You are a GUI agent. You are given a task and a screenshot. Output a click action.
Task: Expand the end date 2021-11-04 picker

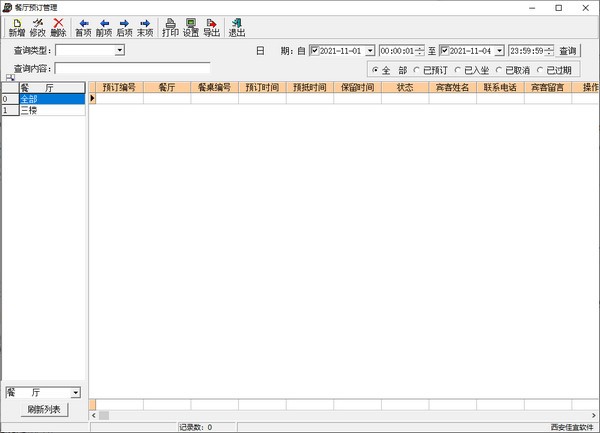coord(500,50)
